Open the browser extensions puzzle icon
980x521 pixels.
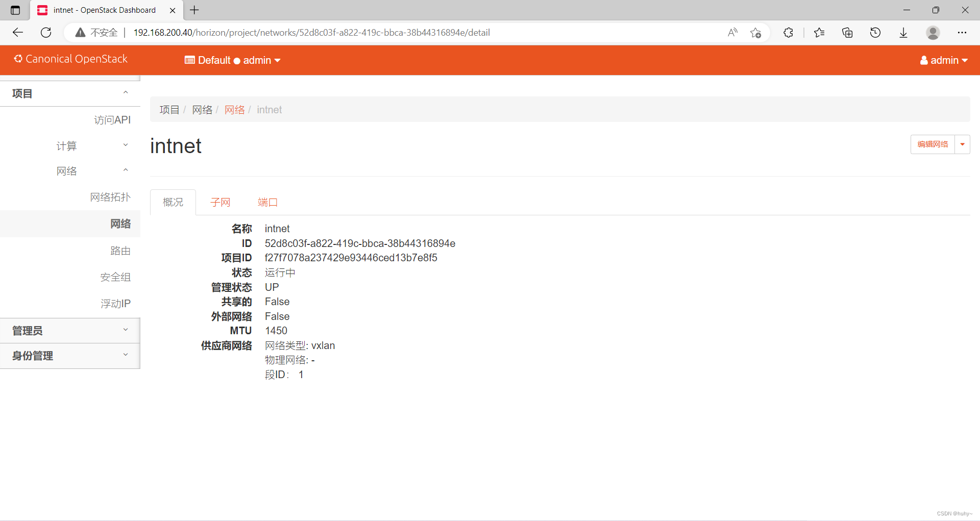pyautogui.click(x=789, y=33)
